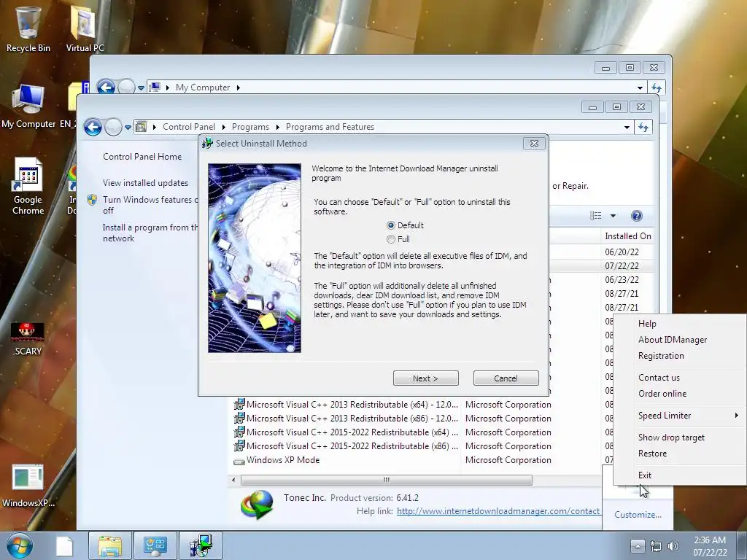This screenshot has height=560, width=747.
Task: Open View installed updates link
Action: point(145,183)
